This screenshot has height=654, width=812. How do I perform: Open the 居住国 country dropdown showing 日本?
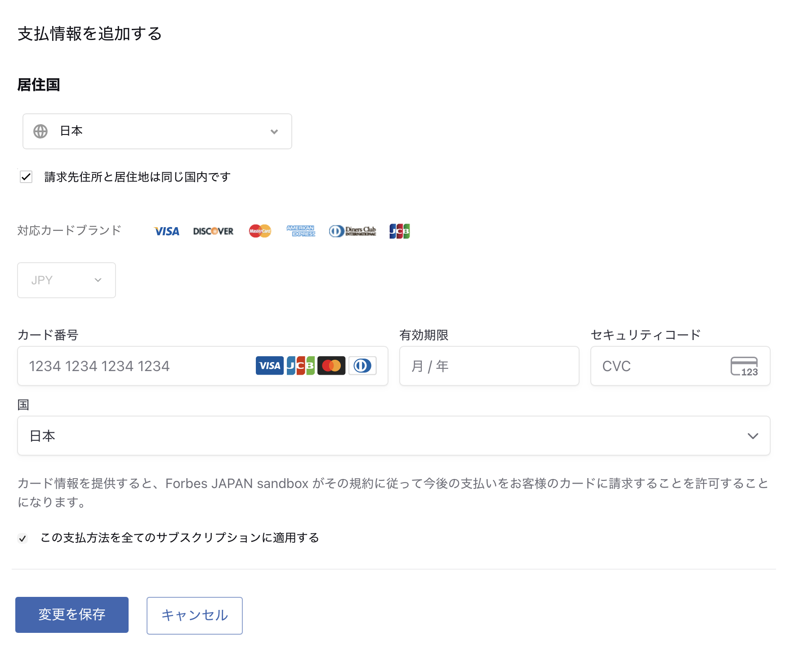pos(157,131)
